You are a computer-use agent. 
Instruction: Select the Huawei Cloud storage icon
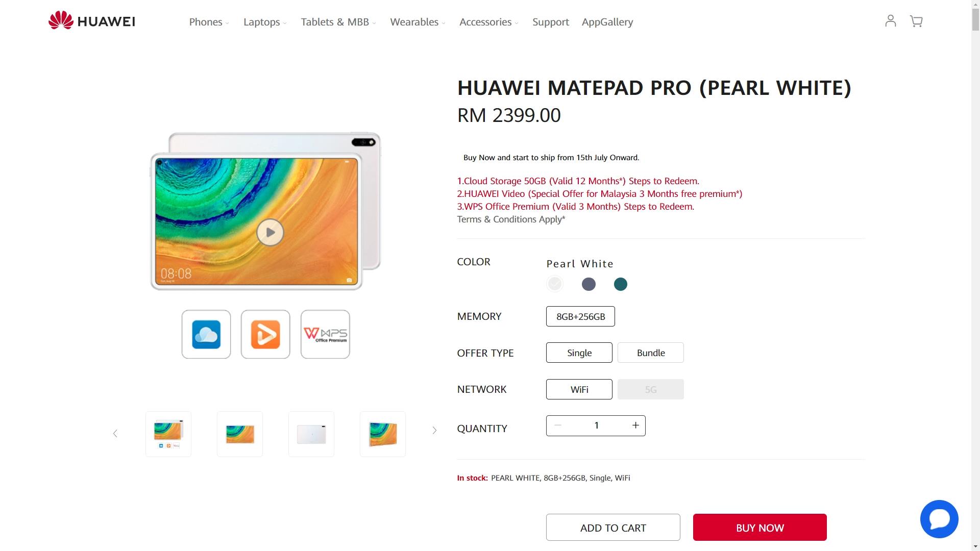point(206,334)
